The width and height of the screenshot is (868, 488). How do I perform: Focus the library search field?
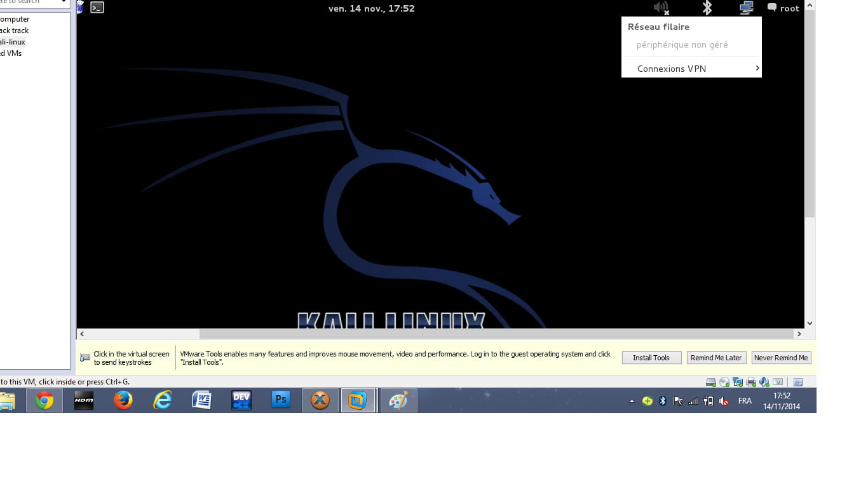pos(28,2)
